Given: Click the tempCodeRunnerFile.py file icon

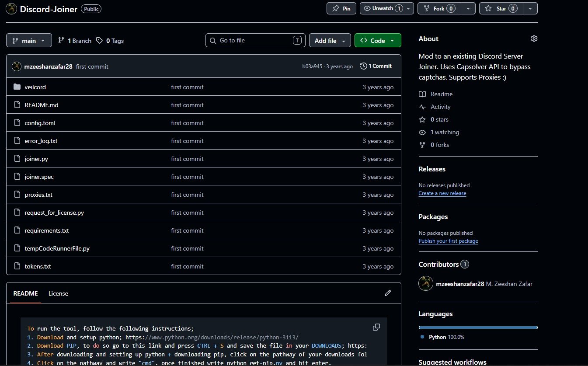Looking at the screenshot, I should (17, 248).
